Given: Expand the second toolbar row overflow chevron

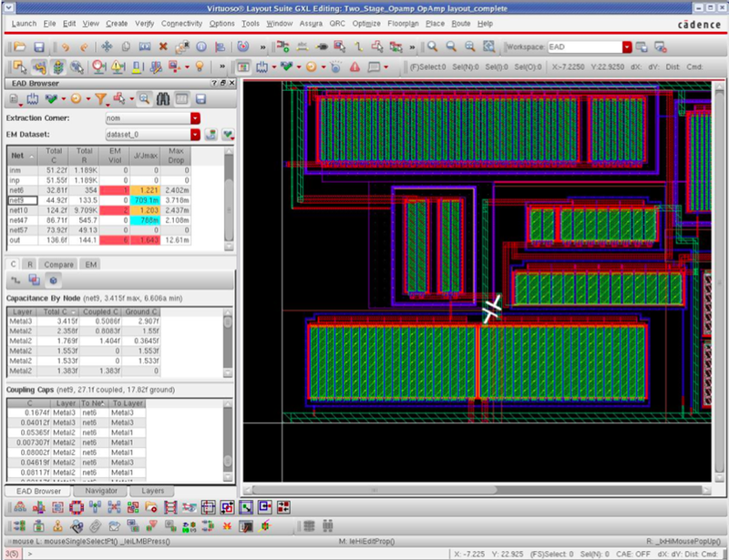Looking at the screenshot, I should point(222,66).
